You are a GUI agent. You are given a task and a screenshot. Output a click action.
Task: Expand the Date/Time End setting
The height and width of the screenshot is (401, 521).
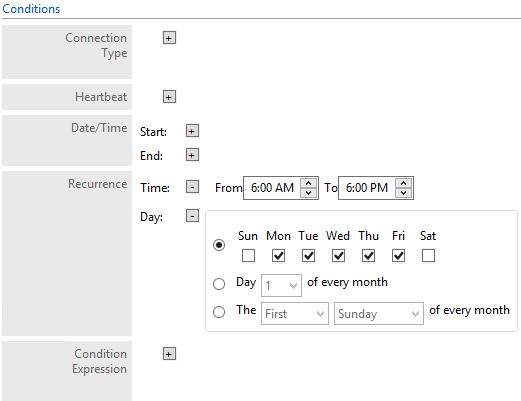(x=192, y=155)
